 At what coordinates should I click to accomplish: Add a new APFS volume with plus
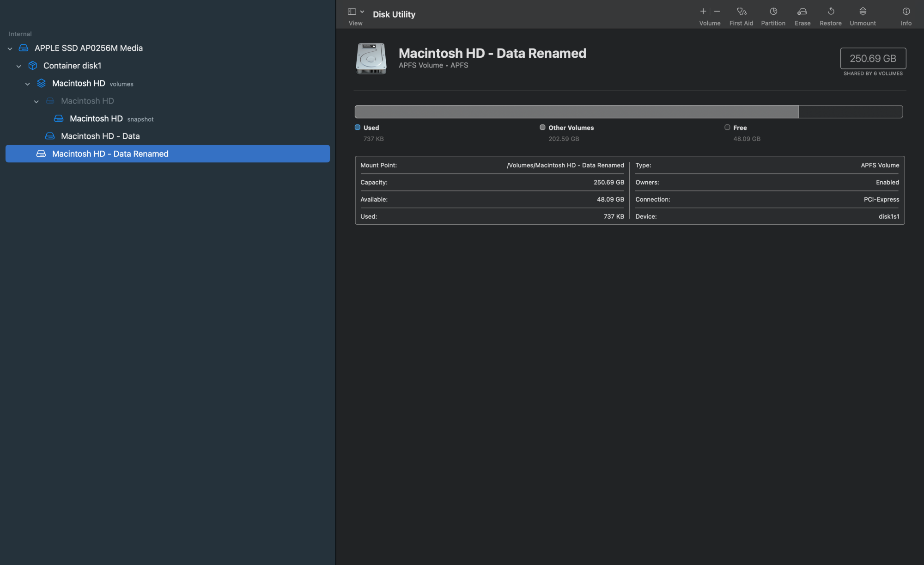pyautogui.click(x=703, y=12)
